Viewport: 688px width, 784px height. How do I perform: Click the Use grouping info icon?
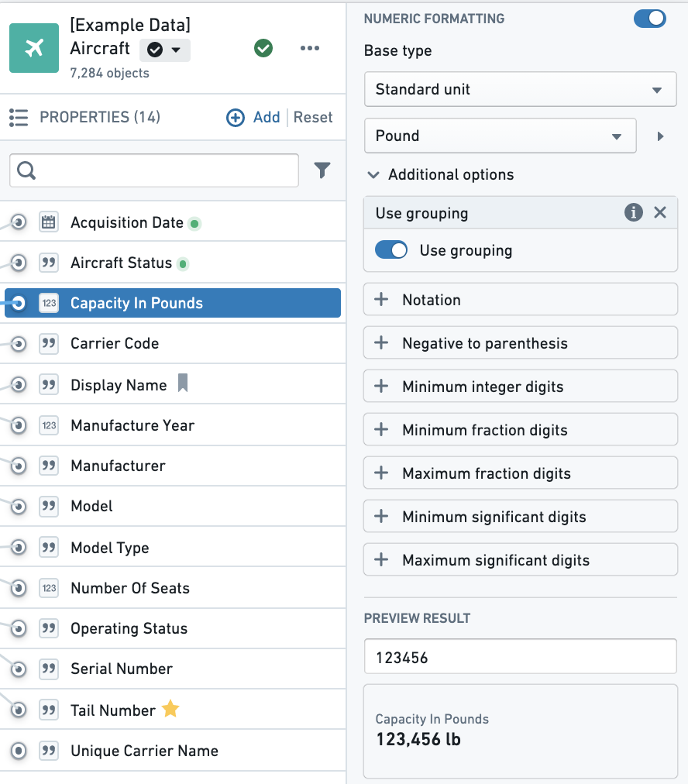(x=634, y=212)
